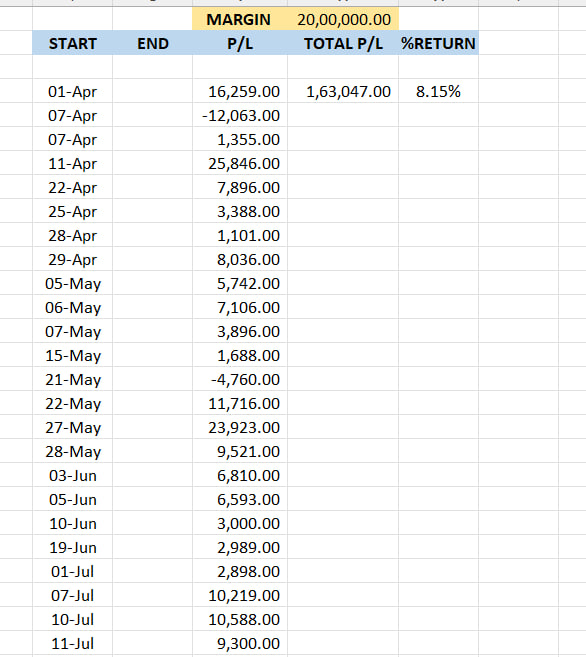Select the P/L value 10,219.00
The image size is (586, 657).
(240, 596)
